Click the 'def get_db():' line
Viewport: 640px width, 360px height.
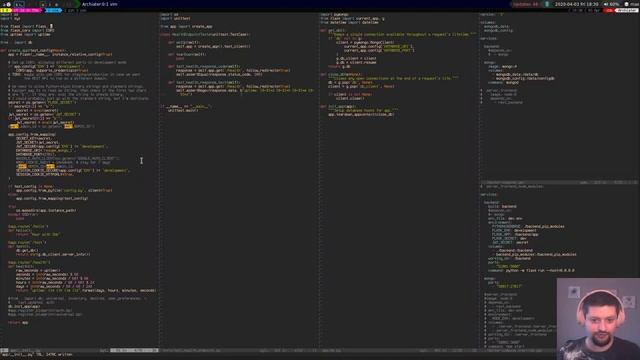point(333,31)
